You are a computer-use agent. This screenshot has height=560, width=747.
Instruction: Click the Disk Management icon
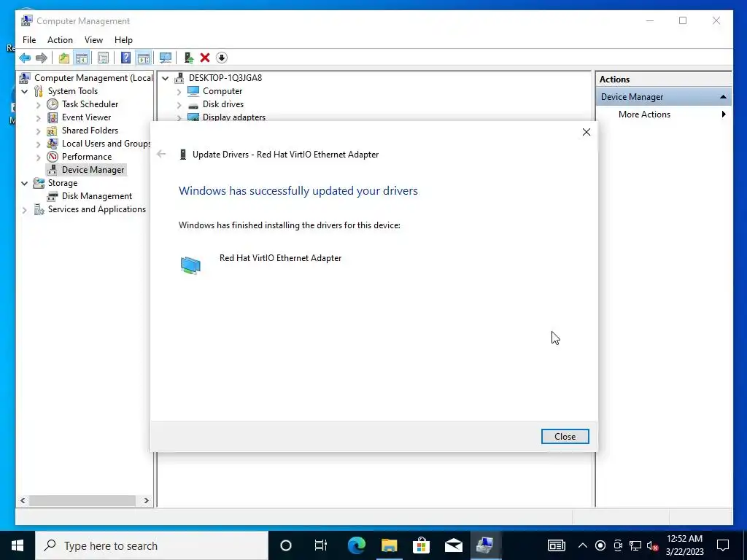[53, 196]
